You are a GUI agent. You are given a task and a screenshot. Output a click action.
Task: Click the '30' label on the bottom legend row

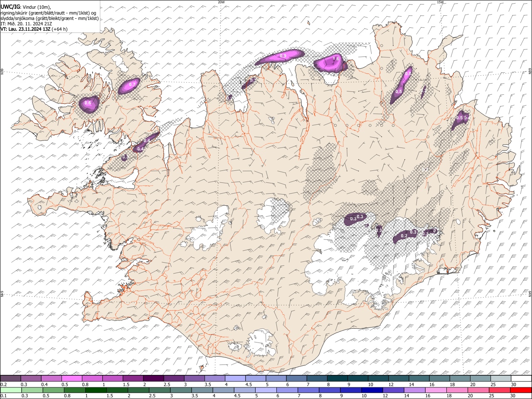pyautogui.click(x=512, y=396)
